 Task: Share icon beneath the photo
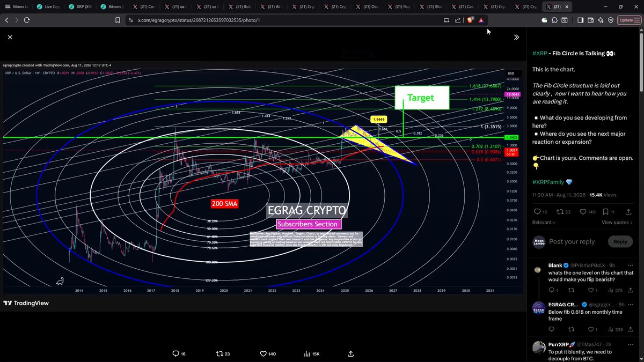pyautogui.click(x=350, y=354)
